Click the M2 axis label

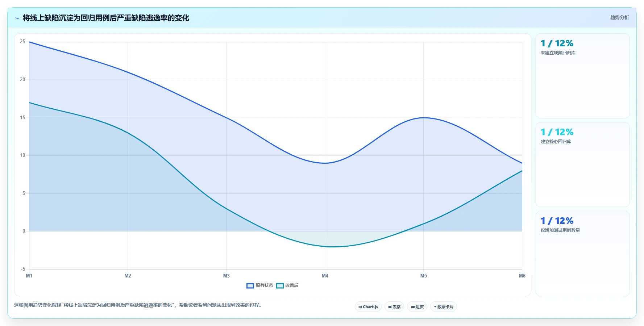click(128, 276)
